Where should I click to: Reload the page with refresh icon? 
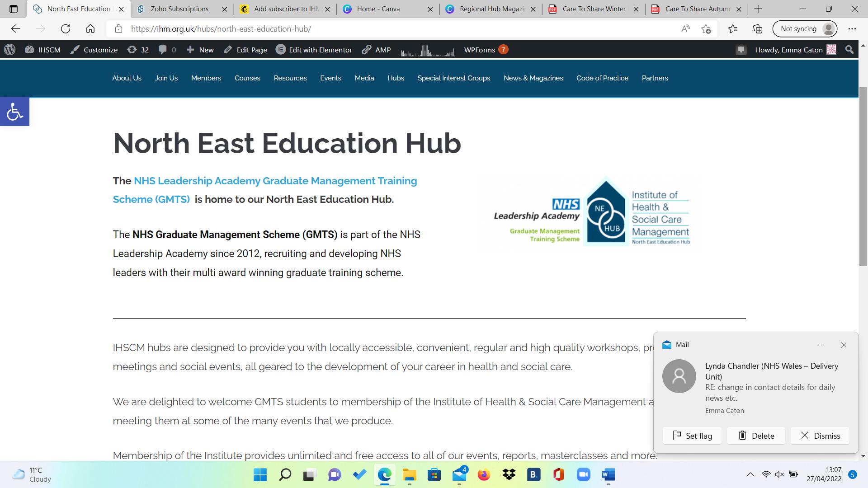(66, 29)
